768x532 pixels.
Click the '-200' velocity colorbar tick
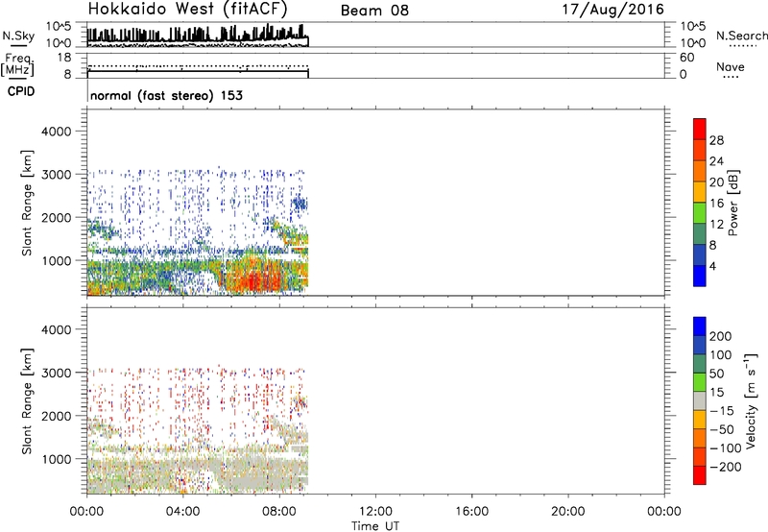tap(726, 467)
